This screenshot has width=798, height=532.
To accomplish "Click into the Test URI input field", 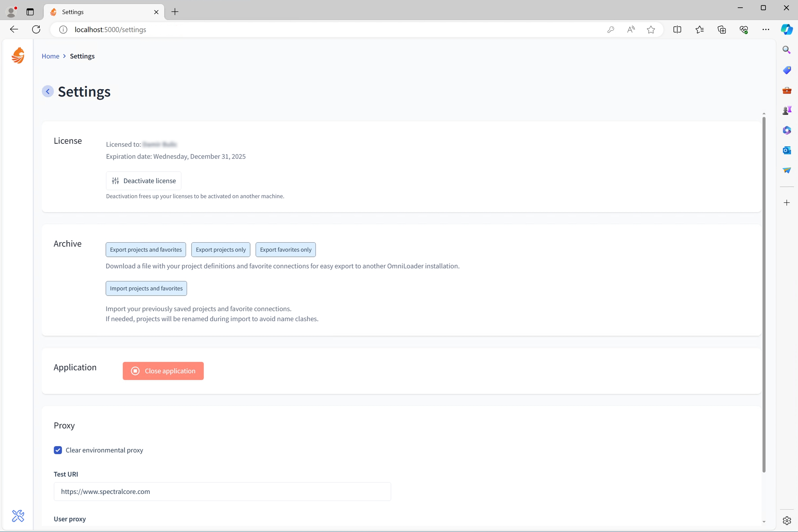I will [x=222, y=492].
